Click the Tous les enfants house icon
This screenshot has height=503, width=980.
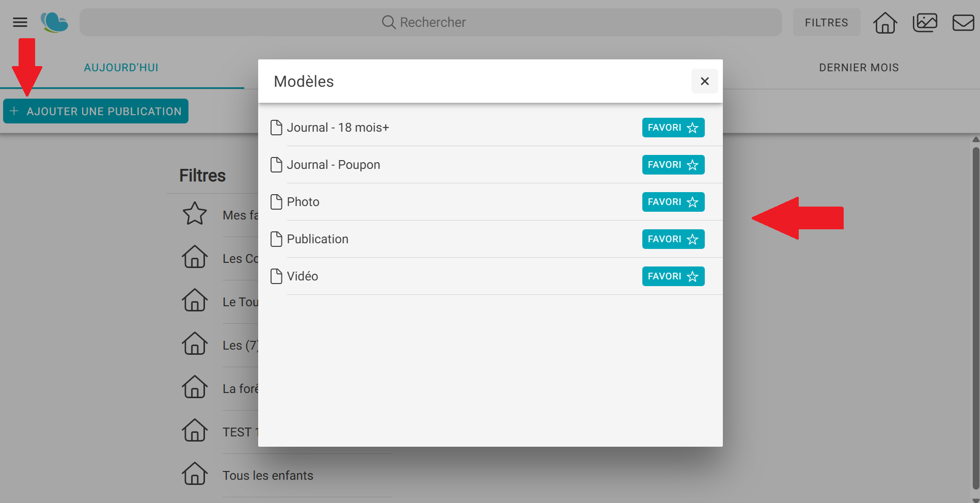click(x=195, y=474)
